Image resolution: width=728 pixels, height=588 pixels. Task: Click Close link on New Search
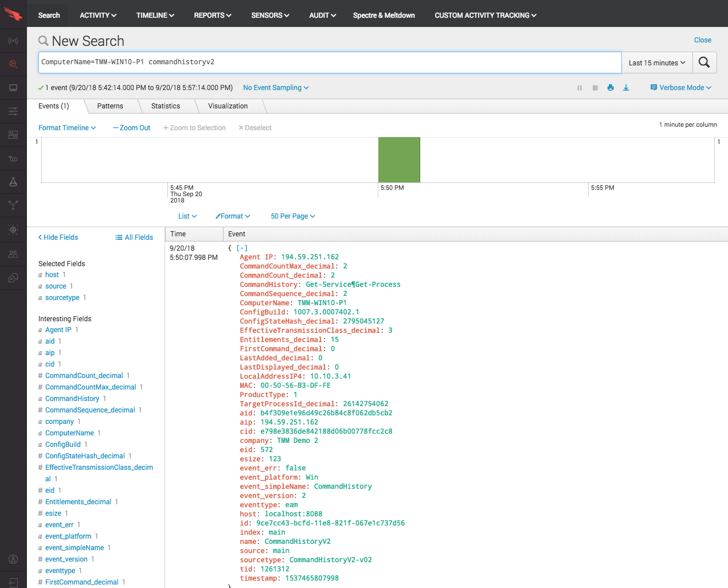point(703,40)
